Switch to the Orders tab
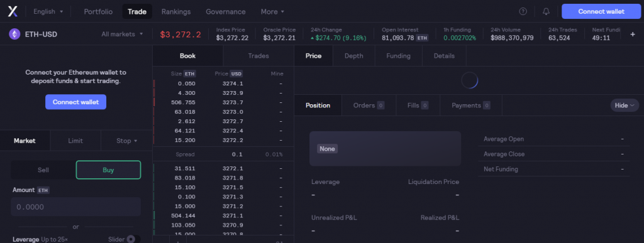The image size is (644, 243). 369,105
